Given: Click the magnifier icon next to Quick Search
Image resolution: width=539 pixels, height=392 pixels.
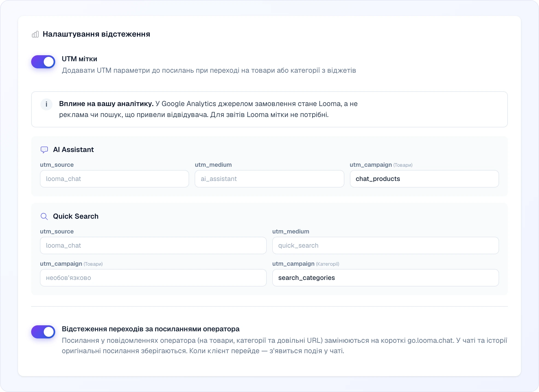Looking at the screenshot, I should 44,216.
